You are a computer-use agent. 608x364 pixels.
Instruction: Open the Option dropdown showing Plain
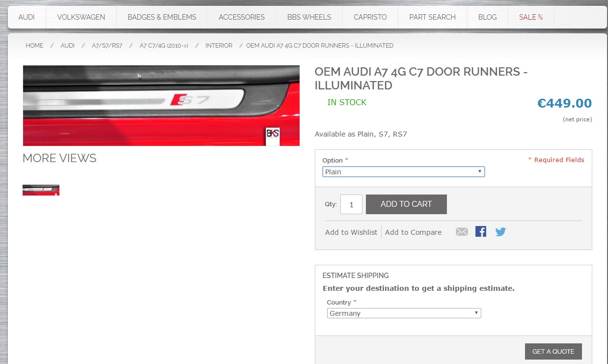pyautogui.click(x=404, y=172)
